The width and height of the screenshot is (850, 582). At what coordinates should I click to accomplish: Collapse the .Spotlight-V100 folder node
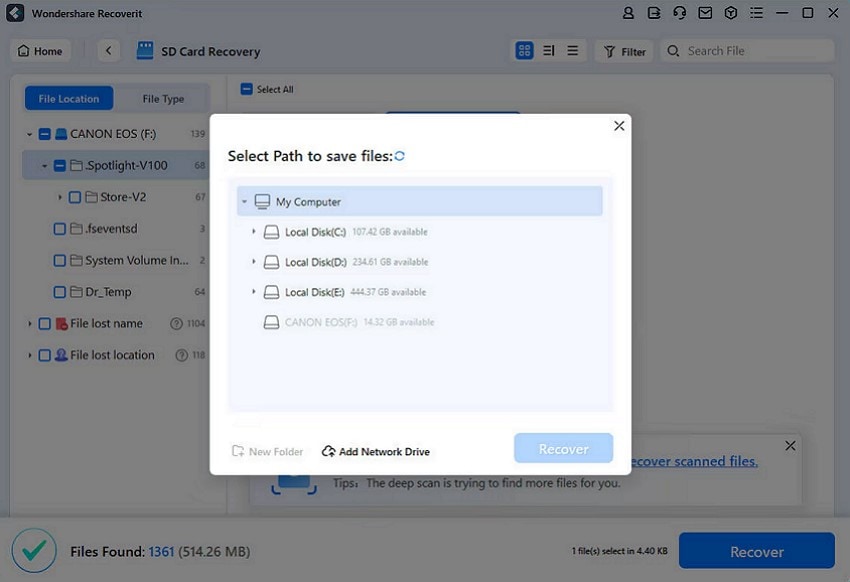click(x=44, y=166)
